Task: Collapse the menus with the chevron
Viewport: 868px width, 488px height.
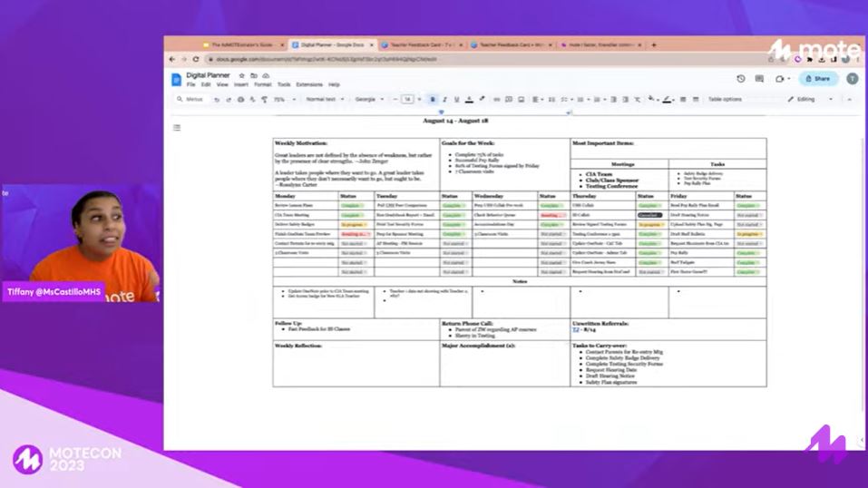Action: (x=849, y=100)
